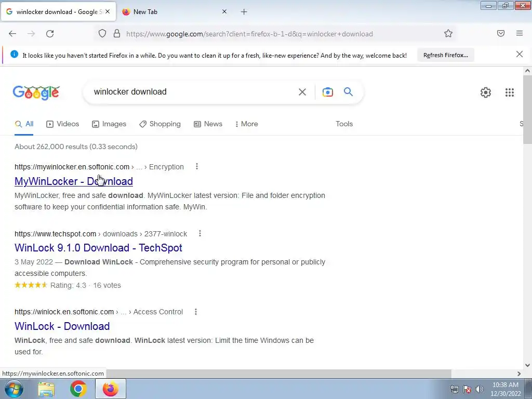This screenshot has height=399, width=532.
Task: Open options for MyWinLocker softonic result
Action: click(x=197, y=166)
